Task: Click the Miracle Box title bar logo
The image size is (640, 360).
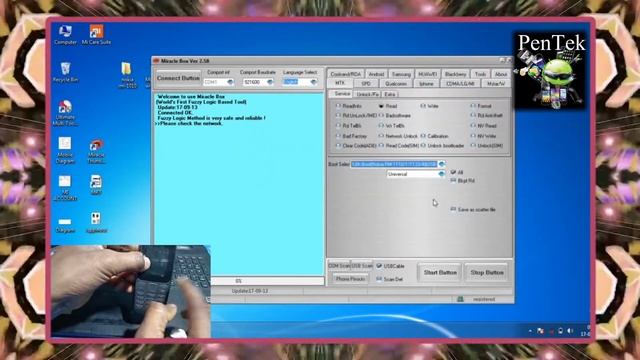Action: click(156, 61)
